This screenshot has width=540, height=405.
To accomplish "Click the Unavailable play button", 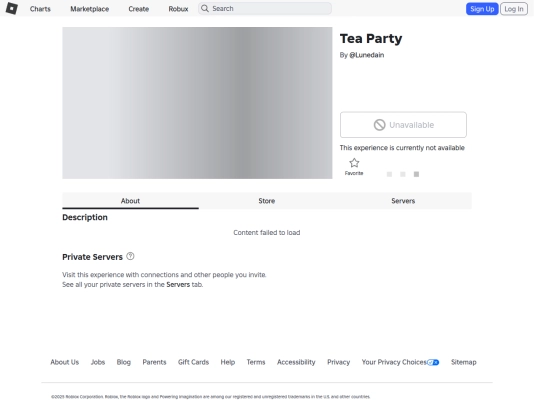I will (x=403, y=125).
